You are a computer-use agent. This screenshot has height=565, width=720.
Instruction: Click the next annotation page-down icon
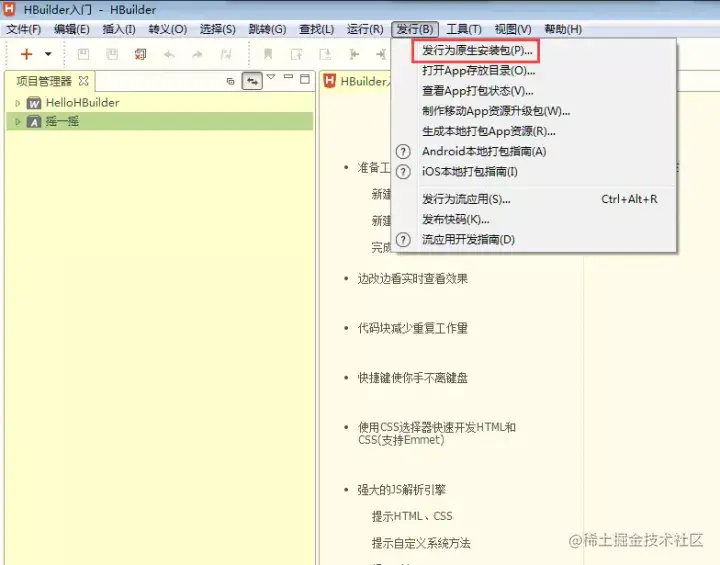coord(325,55)
